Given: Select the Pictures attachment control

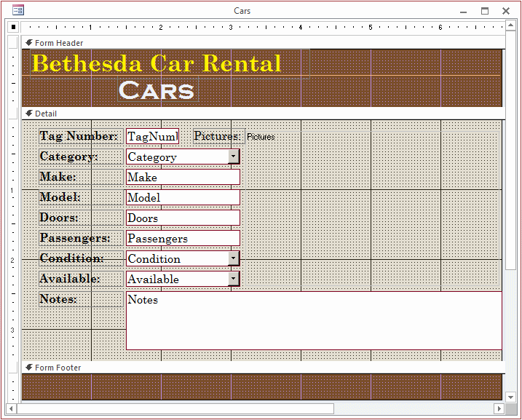Looking at the screenshot, I should point(373,208).
